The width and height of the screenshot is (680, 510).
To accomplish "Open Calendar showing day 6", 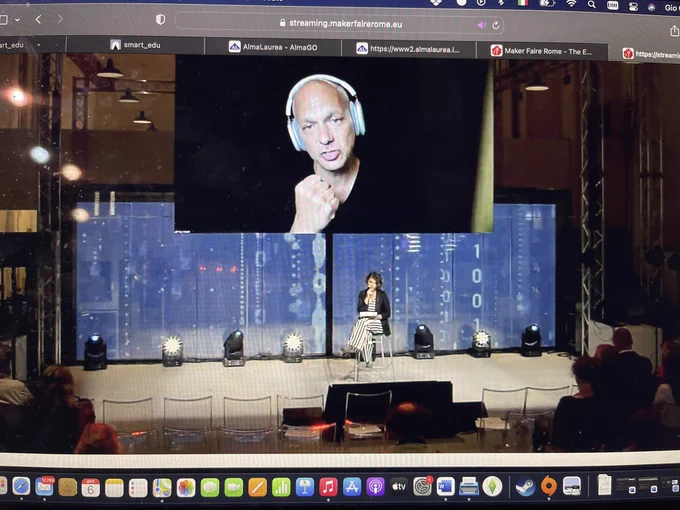I will click(91, 487).
